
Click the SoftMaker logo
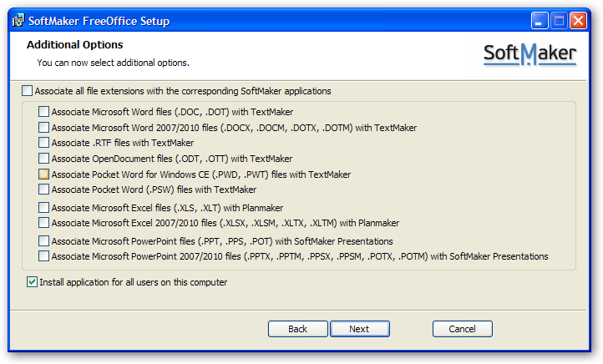pyautogui.click(x=530, y=54)
